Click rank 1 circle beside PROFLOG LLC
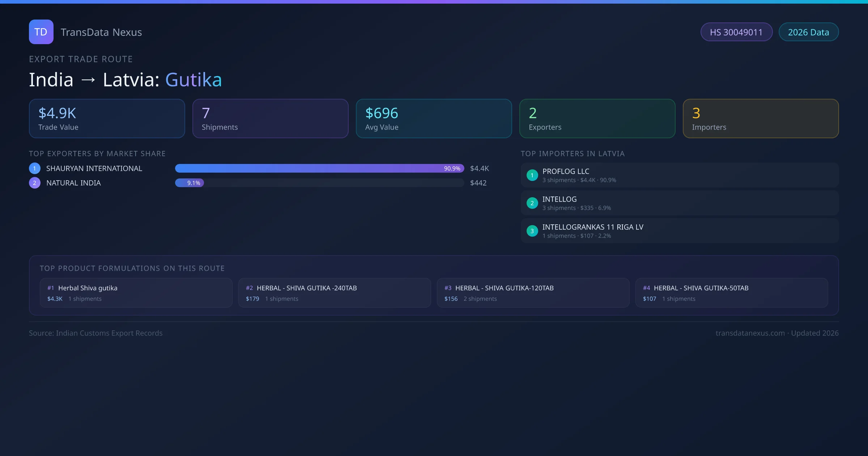Screen dimensions: 868x456 coord(532,175)
